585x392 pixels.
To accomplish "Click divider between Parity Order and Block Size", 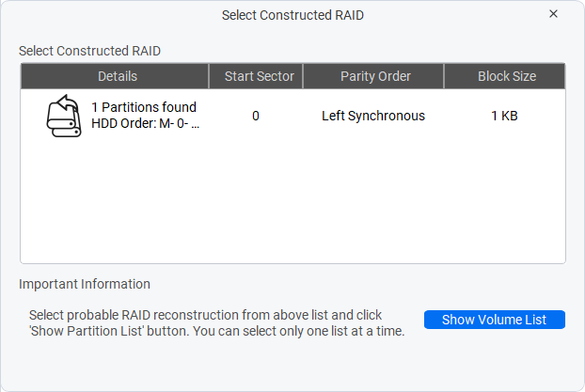I will [x=444, y=76].
